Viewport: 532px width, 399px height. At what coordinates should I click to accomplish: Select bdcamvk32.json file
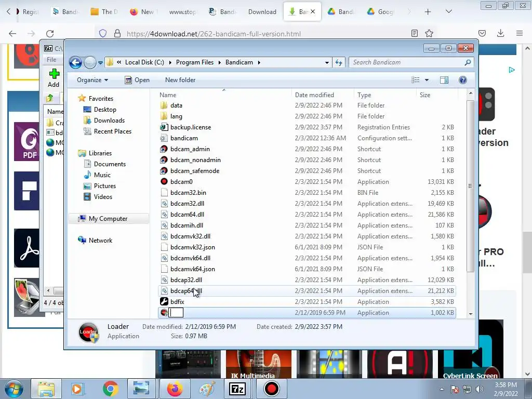pos(192,247)
